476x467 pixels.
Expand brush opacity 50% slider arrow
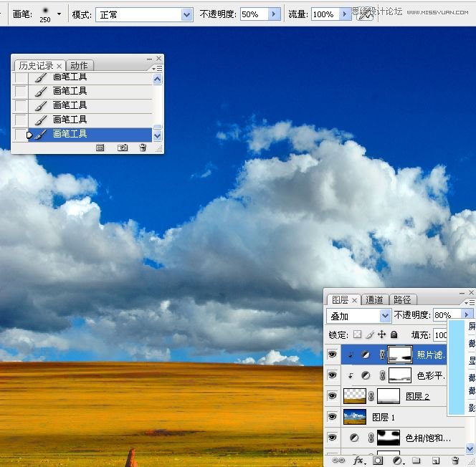274,14
